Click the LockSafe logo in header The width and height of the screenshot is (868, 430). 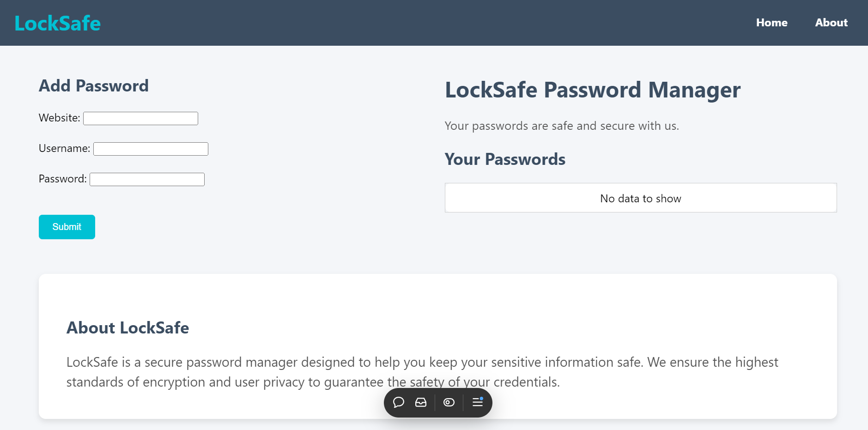58,24
